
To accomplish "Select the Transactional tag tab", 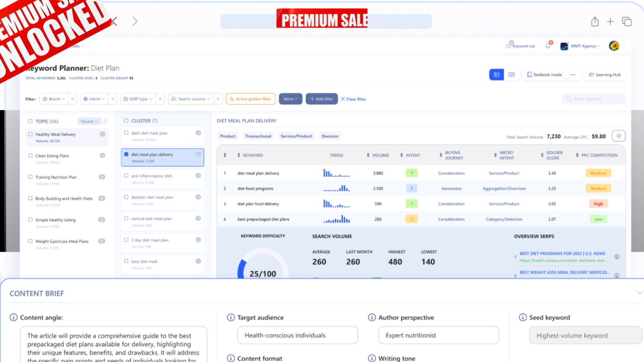I will coord(258,136).
